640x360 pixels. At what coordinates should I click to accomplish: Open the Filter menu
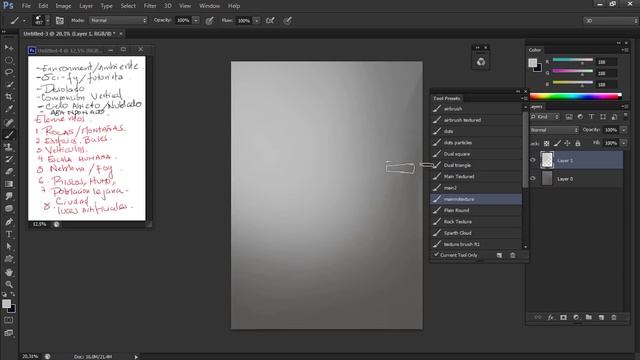(150, 6)
